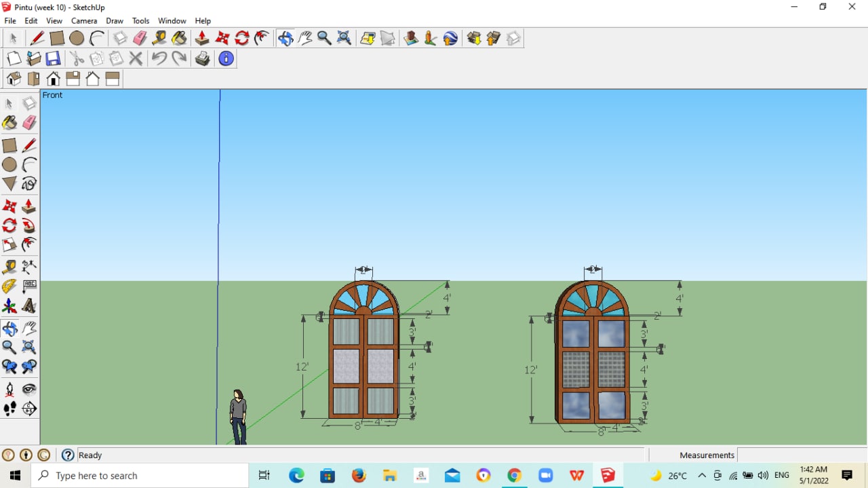Click the Dimension tool in left toolbar
The width and height of the screenshot is (868, 488).
(x=29, y=267)
